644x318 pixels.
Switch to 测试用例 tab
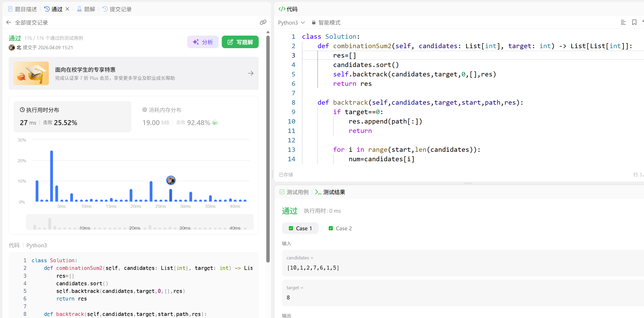[294, 192]
